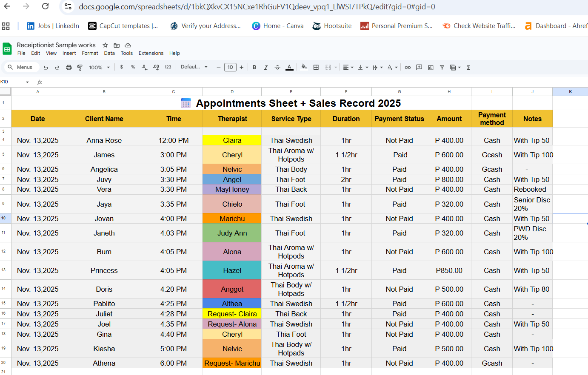
Task: Open the font family dropdown
Action: [x=194, y=67]
